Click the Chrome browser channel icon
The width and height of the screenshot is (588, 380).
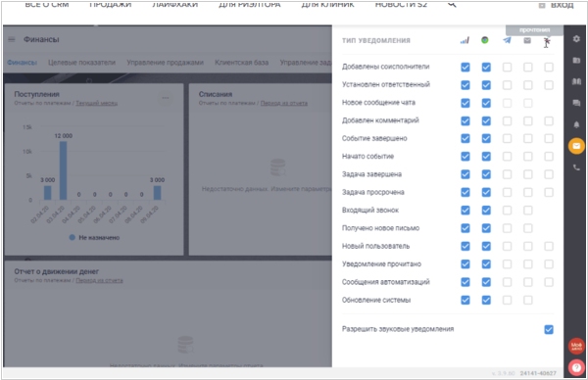tap(485, 40)
